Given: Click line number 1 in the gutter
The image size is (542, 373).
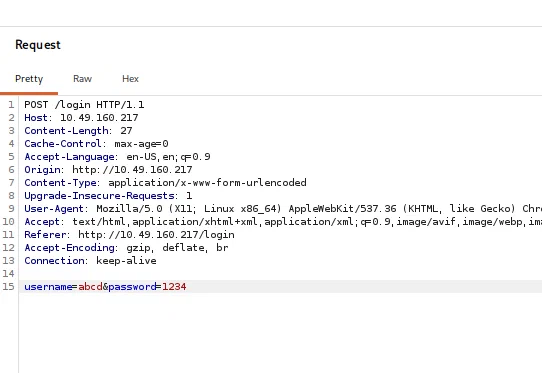Looking at the screenshot, I should pos(11,105).
